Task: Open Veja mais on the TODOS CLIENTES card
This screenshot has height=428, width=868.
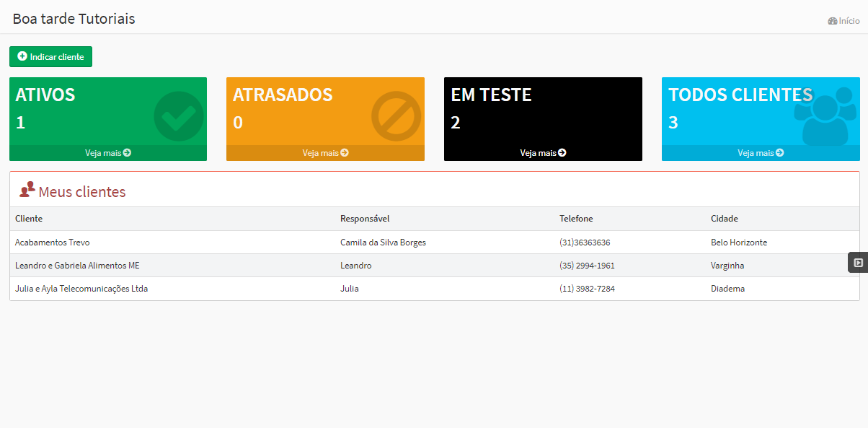Action: pyautogui.click(x=761, y=152)
